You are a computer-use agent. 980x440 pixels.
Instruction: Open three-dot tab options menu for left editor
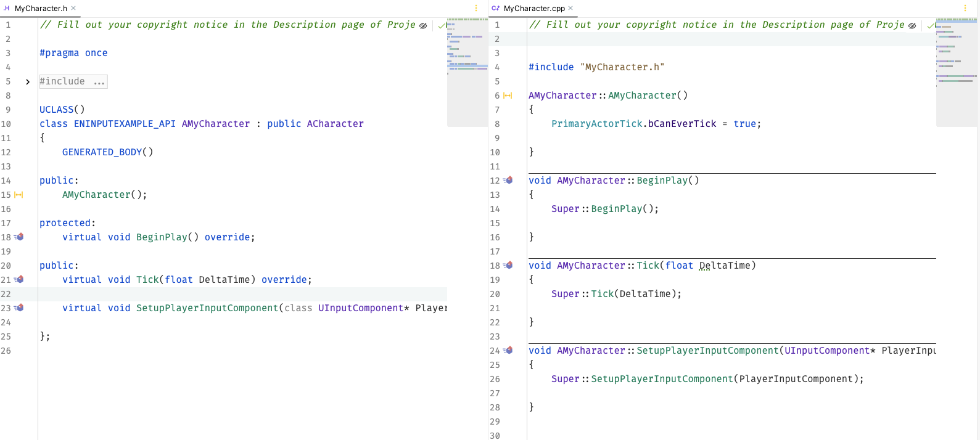tap(476, 8)
